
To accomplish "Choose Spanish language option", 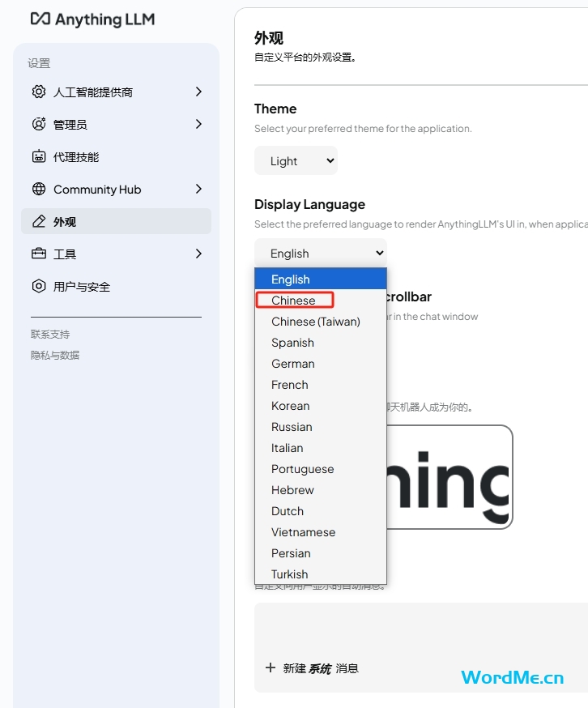I will click(x=321, y=343).
